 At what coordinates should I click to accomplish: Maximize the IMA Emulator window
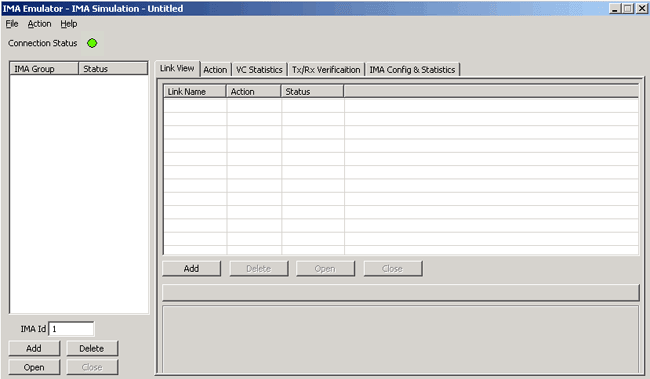coord(628,8)
